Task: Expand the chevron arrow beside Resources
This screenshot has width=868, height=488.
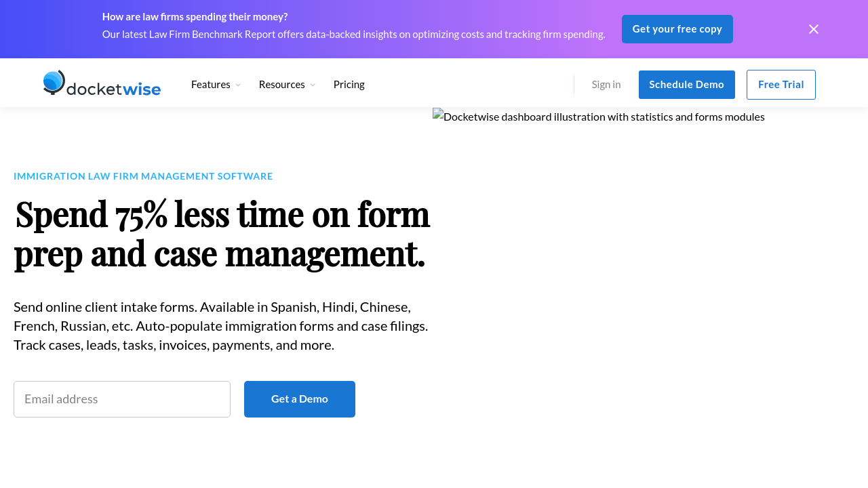Action: (313, 85)
